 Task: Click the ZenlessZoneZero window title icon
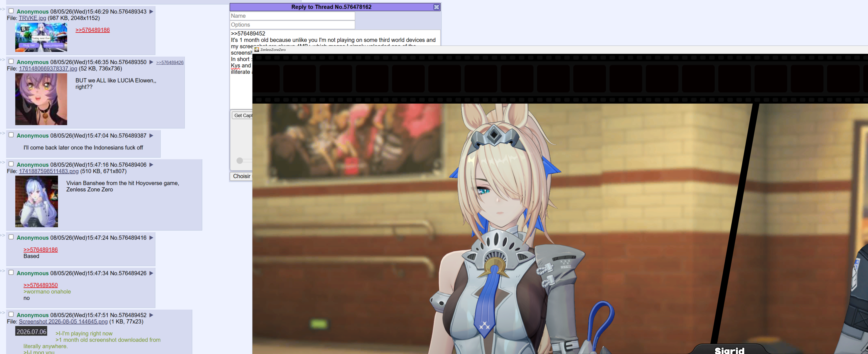click(x=257, y=50)
